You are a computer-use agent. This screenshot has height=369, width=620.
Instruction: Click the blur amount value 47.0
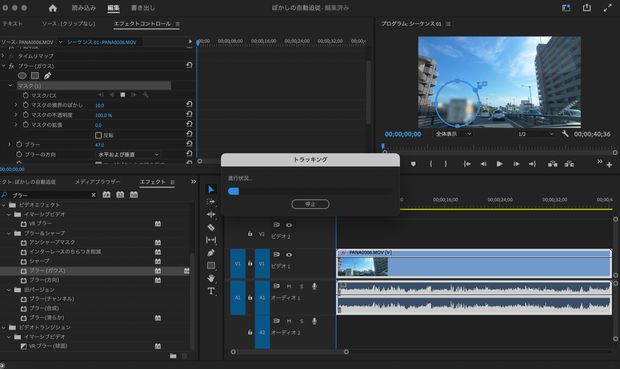pyautogui.click(x=99, y=145)
